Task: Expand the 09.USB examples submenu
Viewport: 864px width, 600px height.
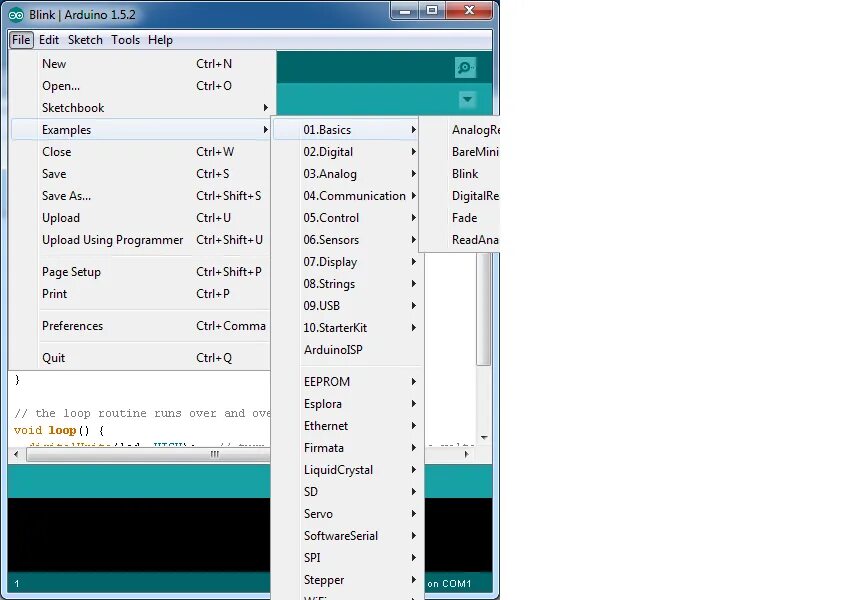Action: [x=347, y=306]
